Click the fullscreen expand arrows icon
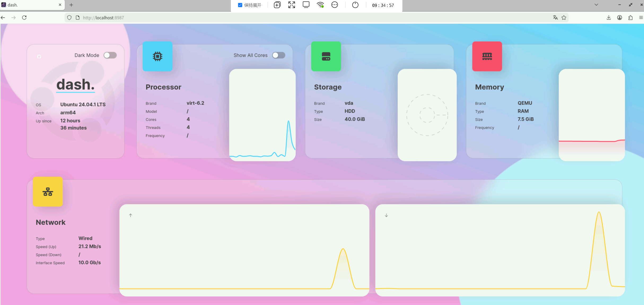This screenshot has width=644, height=305. point(292,5)
